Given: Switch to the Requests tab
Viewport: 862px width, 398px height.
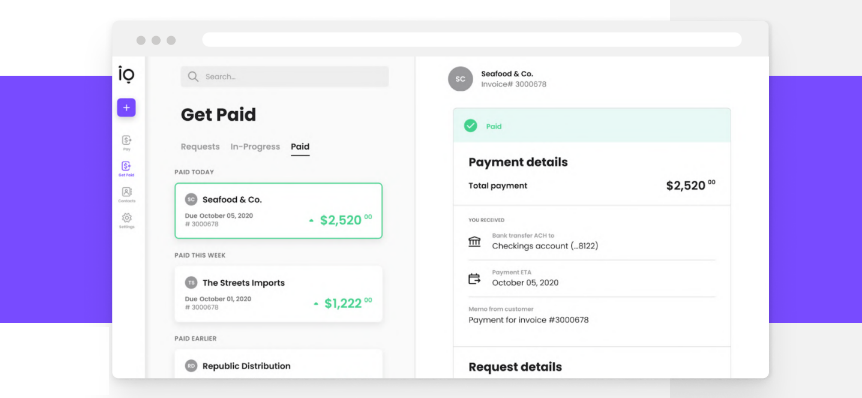Looking at the screenshot, I should tap(200, 147).
